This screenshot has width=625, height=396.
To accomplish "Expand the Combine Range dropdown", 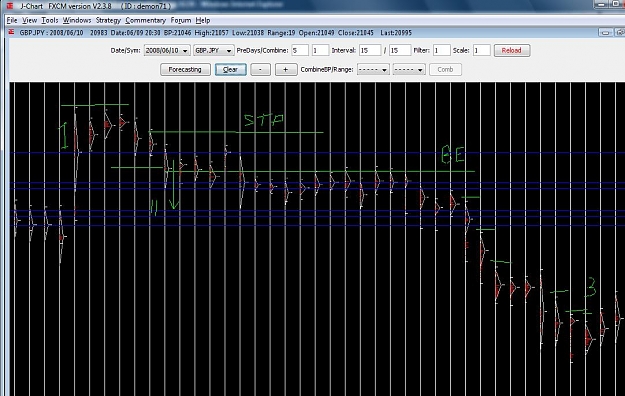I will click(409, 70).
